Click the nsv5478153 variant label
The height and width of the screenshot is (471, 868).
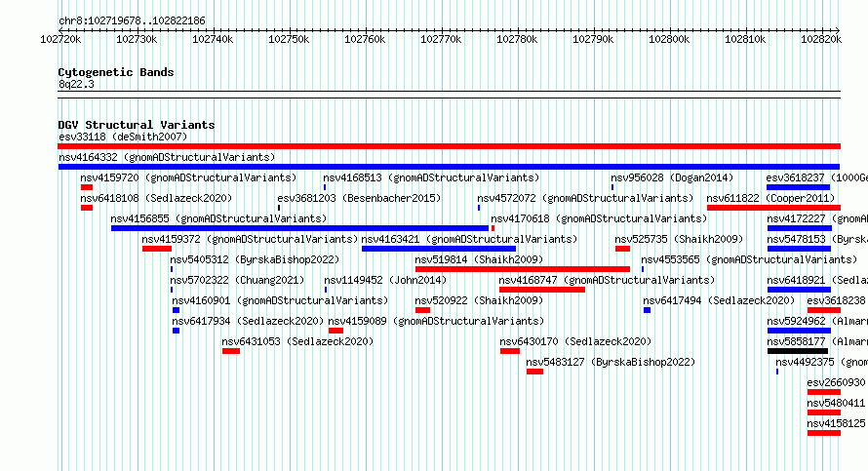(817, 239)
